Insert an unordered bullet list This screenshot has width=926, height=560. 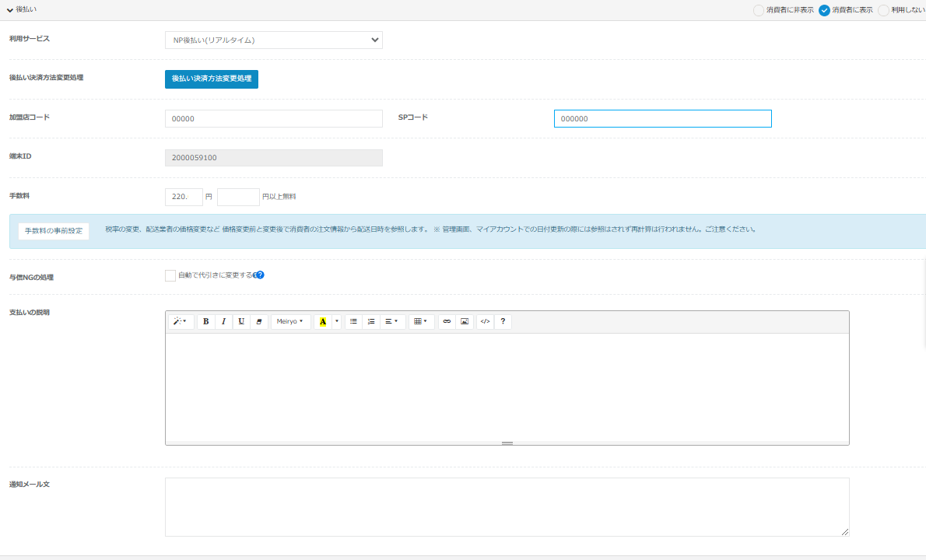click(x=353, y=321)
